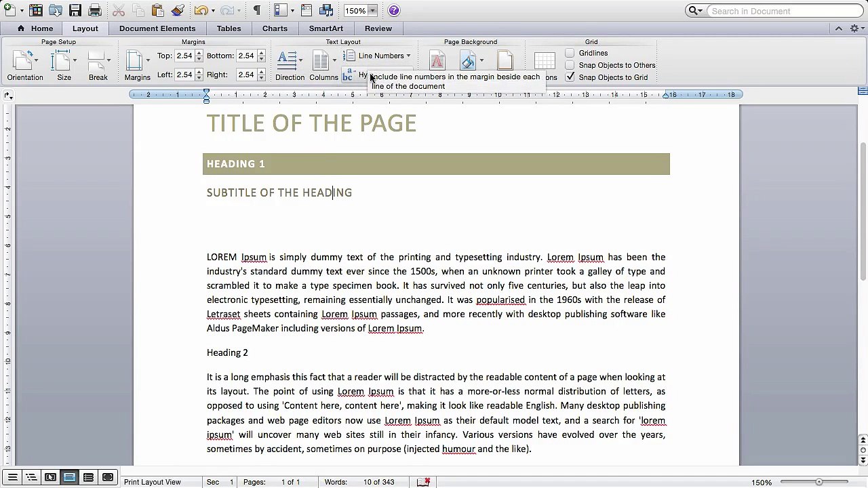Select the Format Painter brush icon
Viewport: 868px width, 488px height.
point(178,10)
